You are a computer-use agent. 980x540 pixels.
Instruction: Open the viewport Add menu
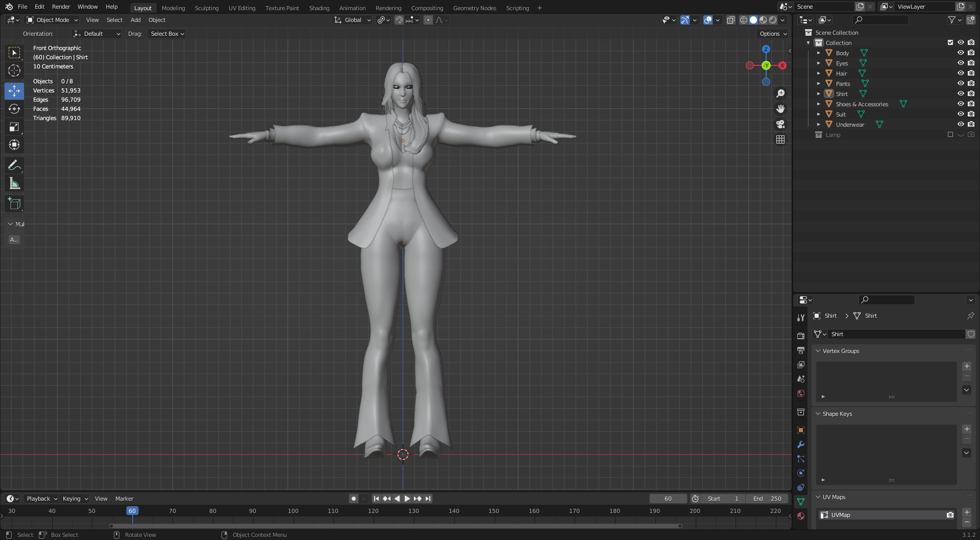[x=135, y=20]
